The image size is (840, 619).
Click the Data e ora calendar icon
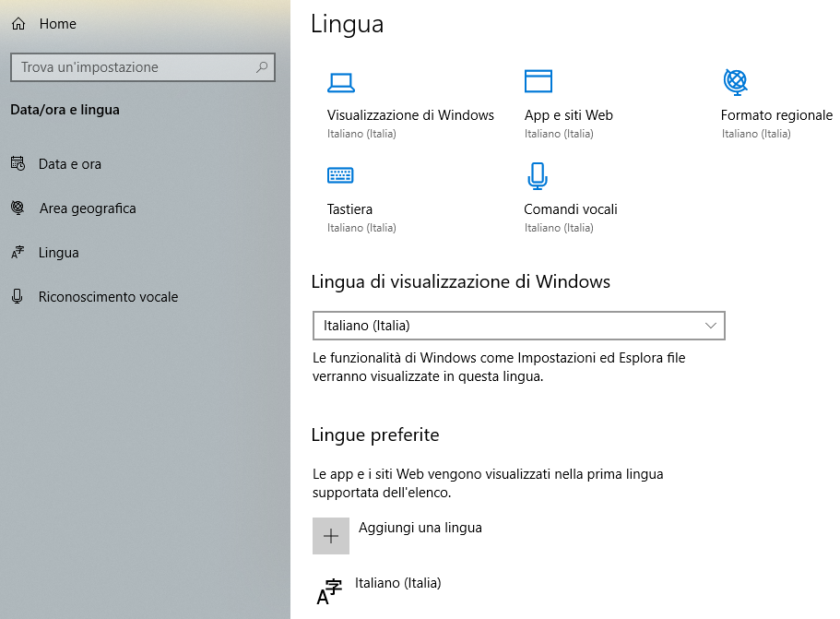point(18,163)
